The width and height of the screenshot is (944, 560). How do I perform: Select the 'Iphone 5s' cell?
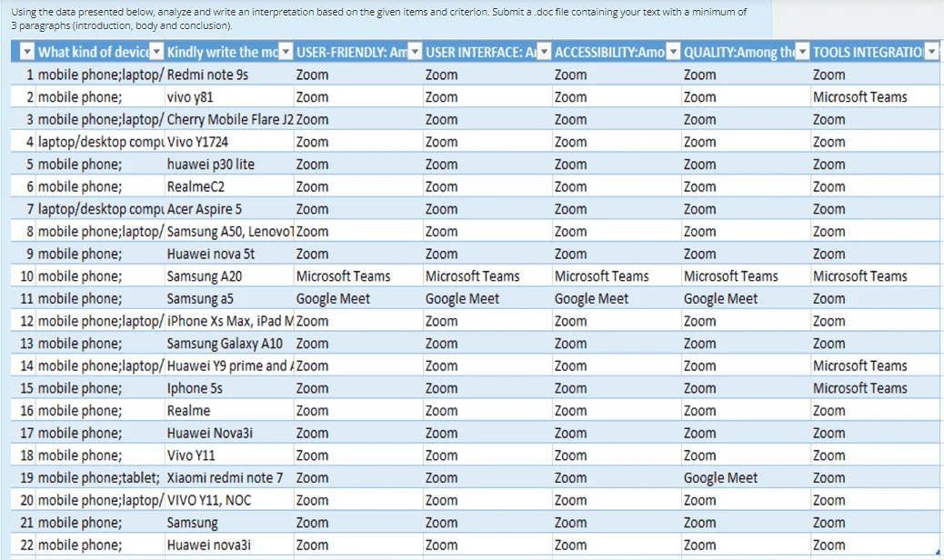(x=229, y=388)
